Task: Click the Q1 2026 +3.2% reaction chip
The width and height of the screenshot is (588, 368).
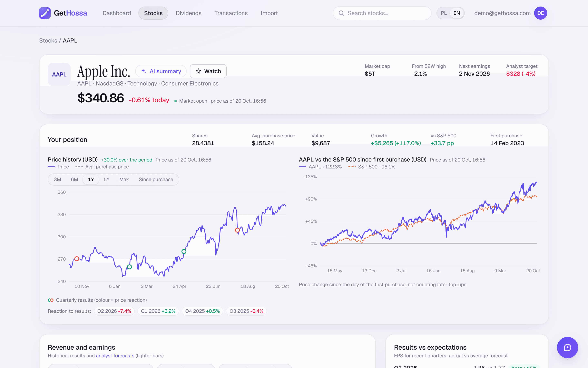Action: coord(158,311)
